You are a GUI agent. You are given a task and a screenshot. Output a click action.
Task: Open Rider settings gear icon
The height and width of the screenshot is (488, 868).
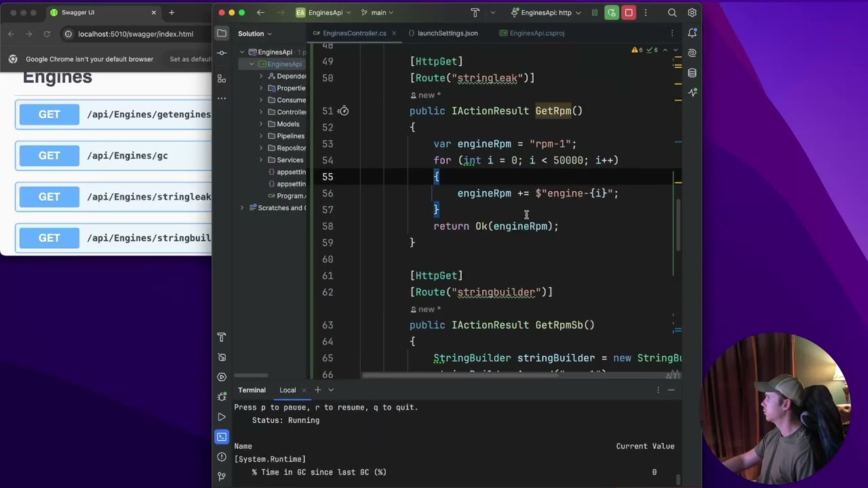pos(692,12)
